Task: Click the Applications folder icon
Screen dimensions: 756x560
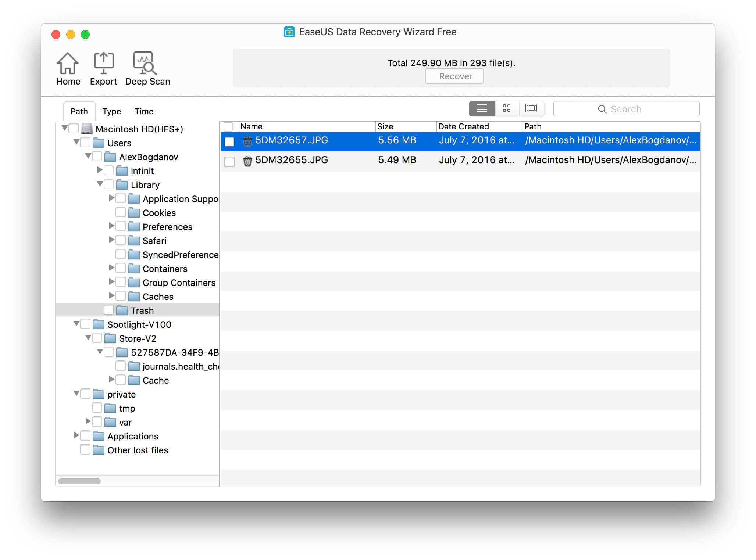Action: pyautogui.click(x=99, y=436)
